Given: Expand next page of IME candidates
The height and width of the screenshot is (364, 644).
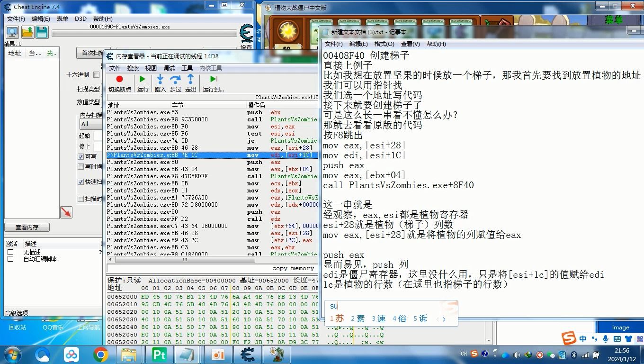Looking at the screenshot, I should pos(444,319).
